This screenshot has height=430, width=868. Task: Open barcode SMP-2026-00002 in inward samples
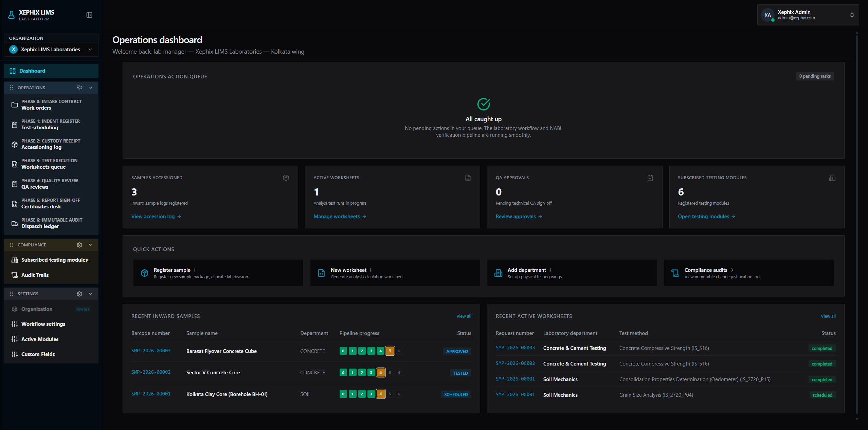click(x=151, y=372)
